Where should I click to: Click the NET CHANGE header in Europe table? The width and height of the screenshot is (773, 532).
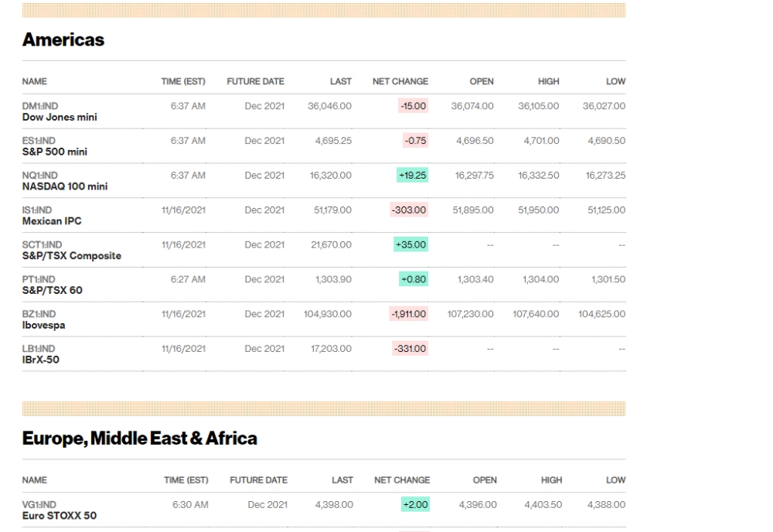pyautogui.click(x=402, y=480)
